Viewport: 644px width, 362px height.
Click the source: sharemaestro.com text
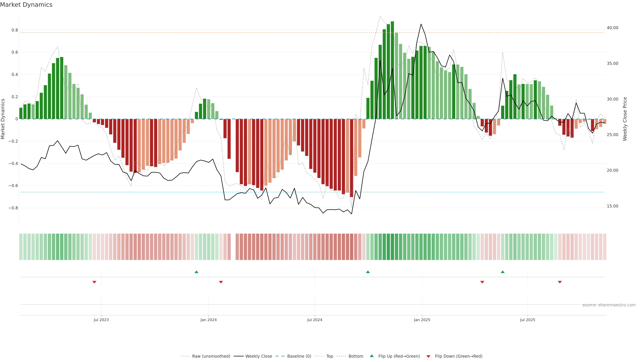pyautogui.click(x=609, y=305)
